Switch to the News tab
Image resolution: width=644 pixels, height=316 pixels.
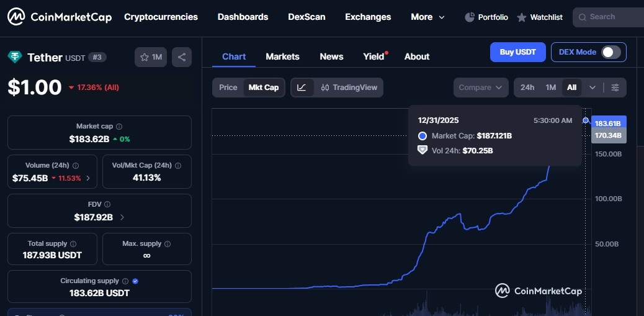(x=331, y=56)
